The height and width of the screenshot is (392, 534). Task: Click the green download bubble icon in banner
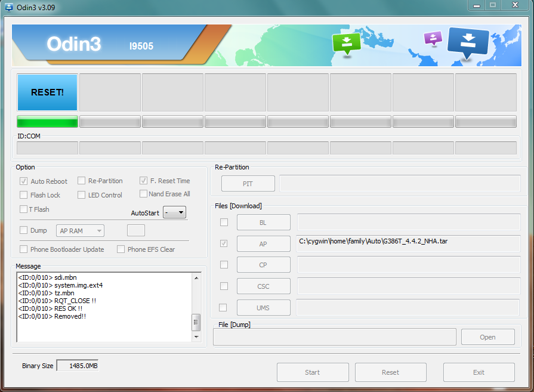(x=346, y=44)
